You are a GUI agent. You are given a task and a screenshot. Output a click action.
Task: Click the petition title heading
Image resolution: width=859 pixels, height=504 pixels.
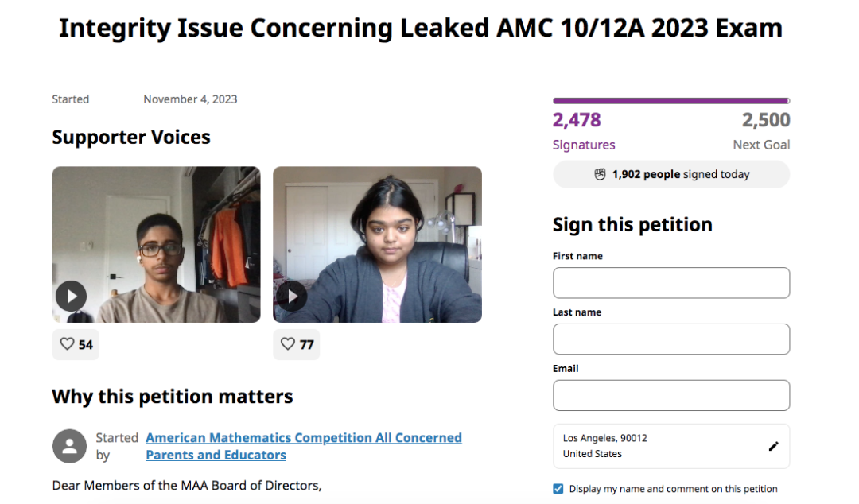point(421,28)
